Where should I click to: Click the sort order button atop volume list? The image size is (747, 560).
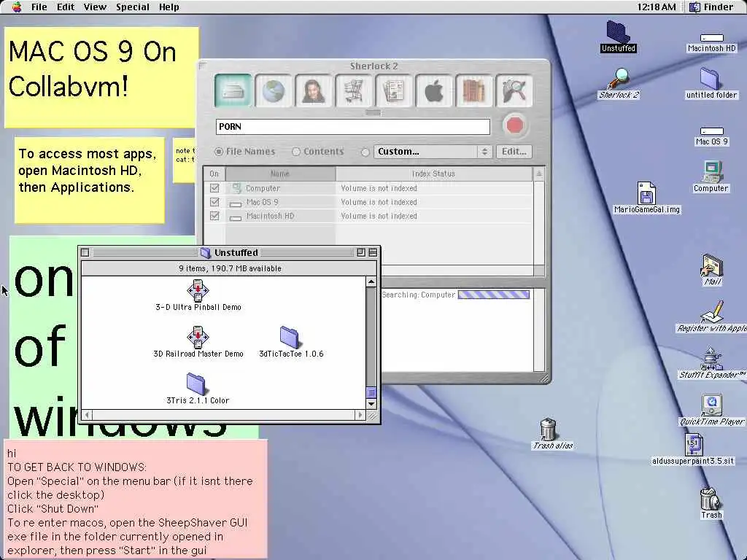point(539,174)
